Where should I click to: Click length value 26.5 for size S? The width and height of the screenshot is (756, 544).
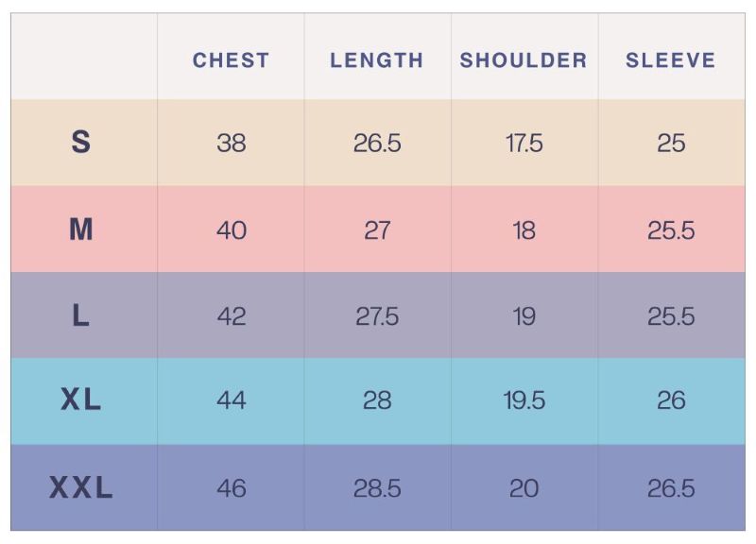377,144
